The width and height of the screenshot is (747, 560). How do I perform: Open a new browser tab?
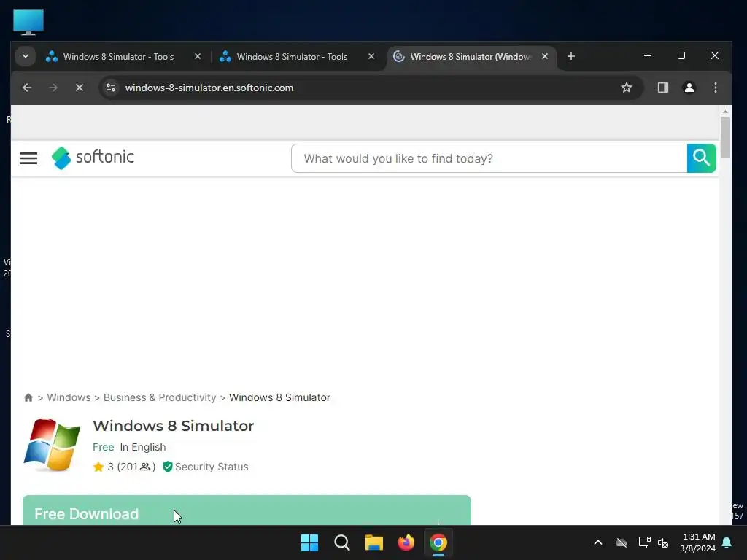570,56
